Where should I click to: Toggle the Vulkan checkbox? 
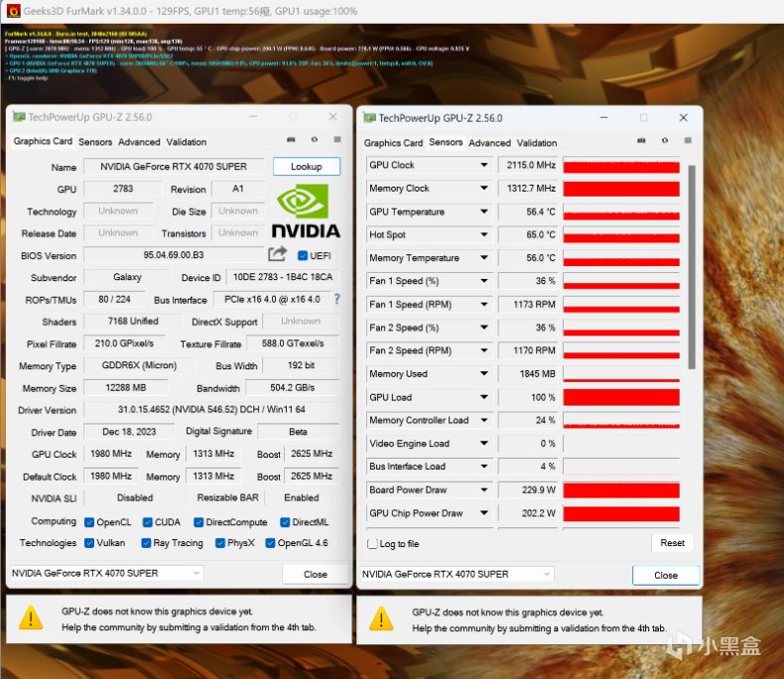pyautogui.click(x=89, y=543)
